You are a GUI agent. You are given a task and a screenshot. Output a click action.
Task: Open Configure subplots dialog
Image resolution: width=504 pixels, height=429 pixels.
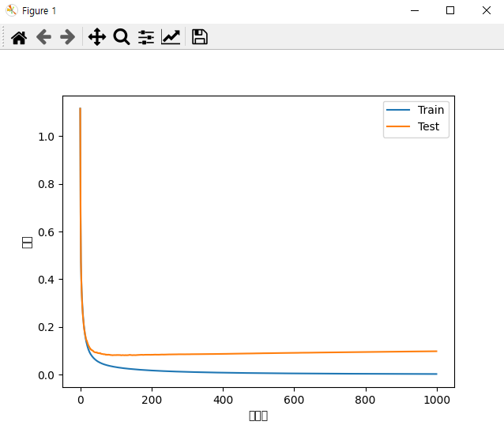146,37
